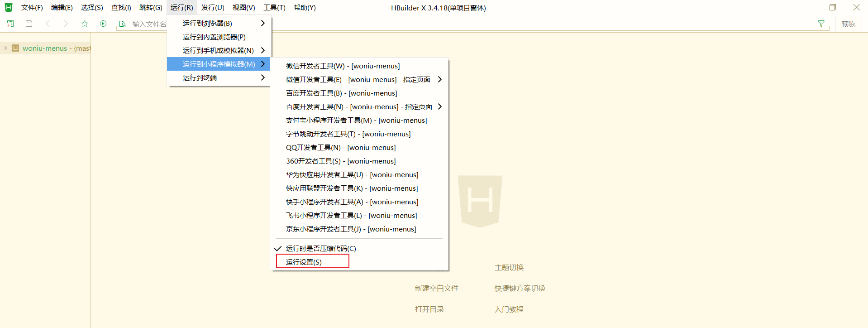This screenshot has width=868, height=328.
Task: Go forward with the right arrow icon
Action: click(66, 24)
